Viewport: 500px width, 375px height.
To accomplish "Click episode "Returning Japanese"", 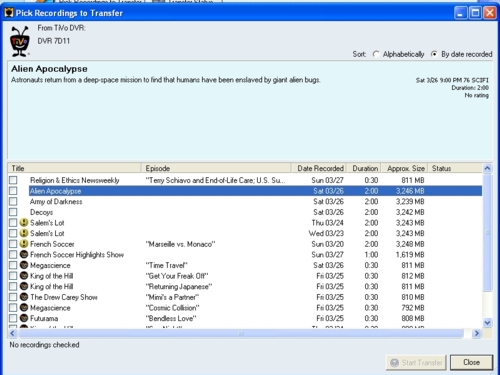I will pyautogui.click(x=179, y=287).
